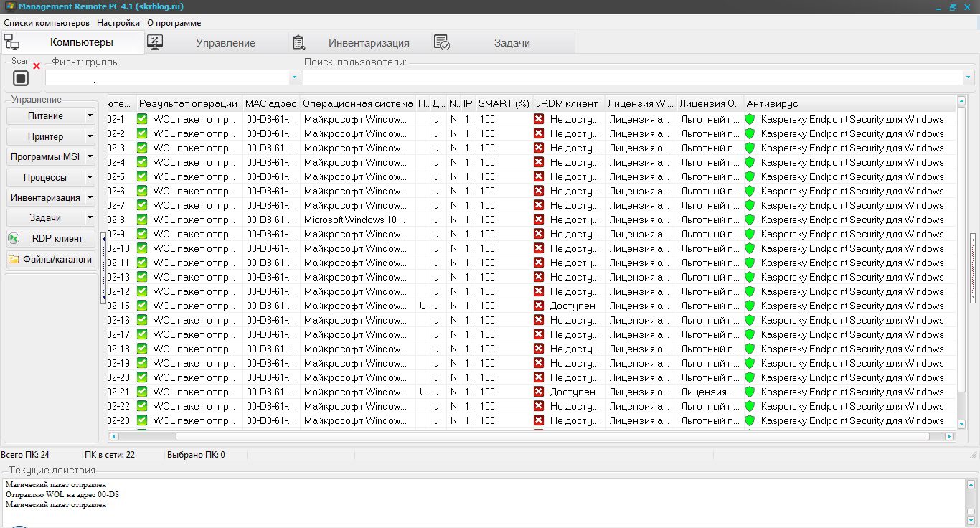Click the Выбрано ПК: 0 status text

pos(196,454)
